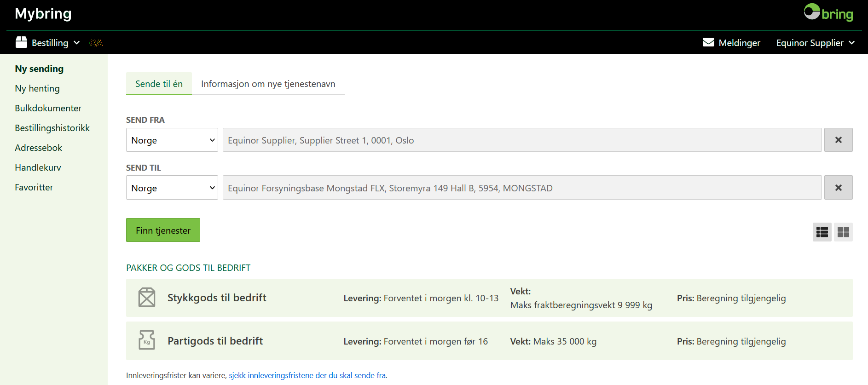Switch to Informasjon om nye tjenestenavn tab
The height and width of the screenshot is (385, 868).
click(x=268, y=84)
